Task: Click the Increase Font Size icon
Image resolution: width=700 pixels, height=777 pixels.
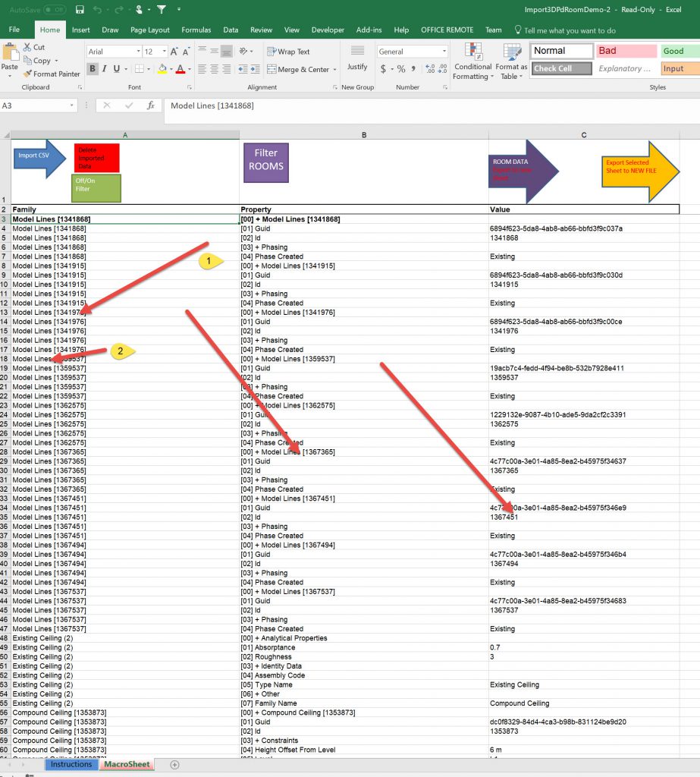Action: tap(174, 52)
